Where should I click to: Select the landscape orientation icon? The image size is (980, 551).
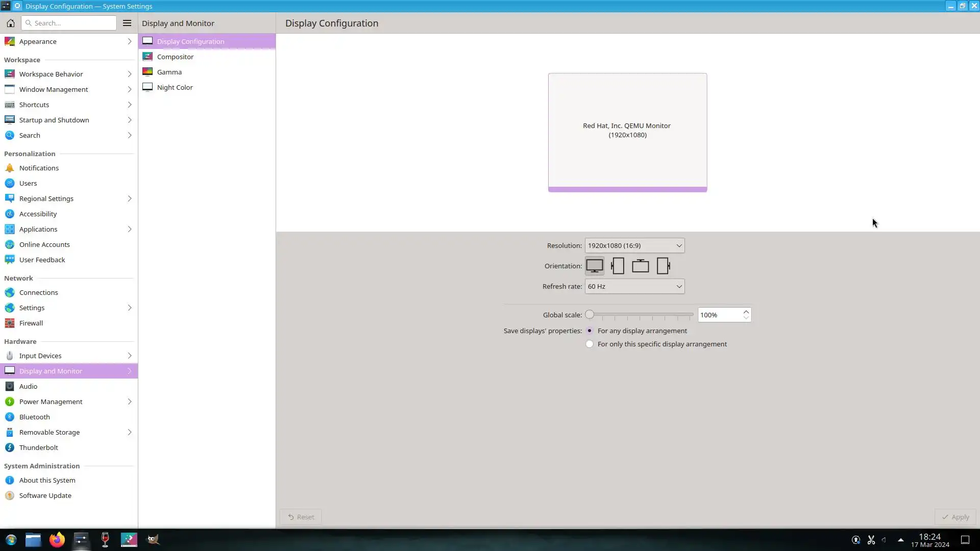point(594,266)
